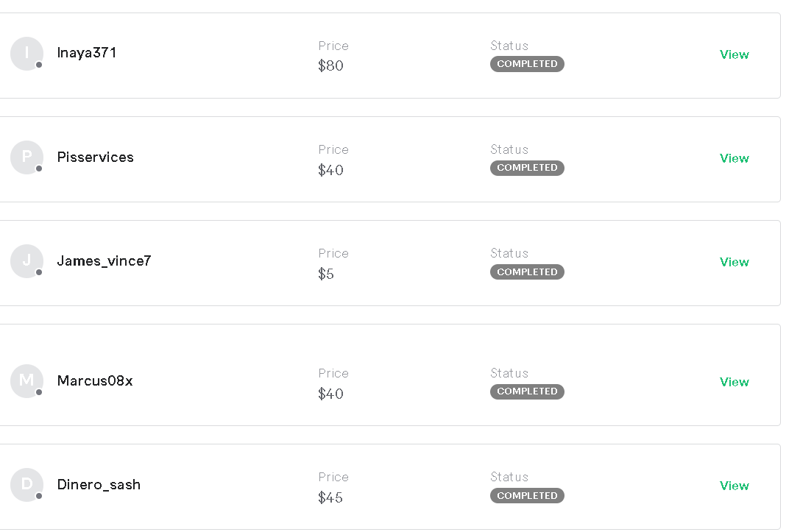Click the username Pisservices
The width and height of the screenshot is (800, 532).
[x=96, y=157]
